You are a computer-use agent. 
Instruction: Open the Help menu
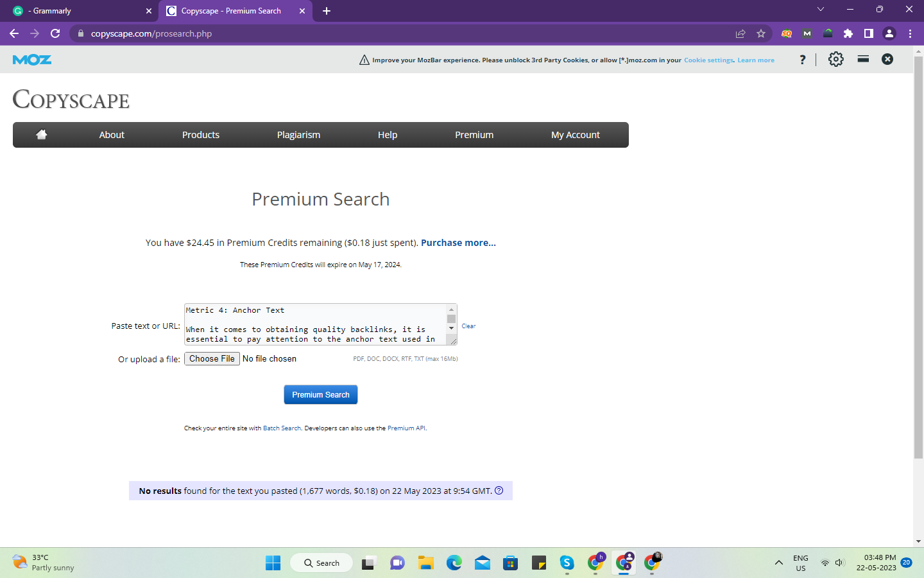388,135
